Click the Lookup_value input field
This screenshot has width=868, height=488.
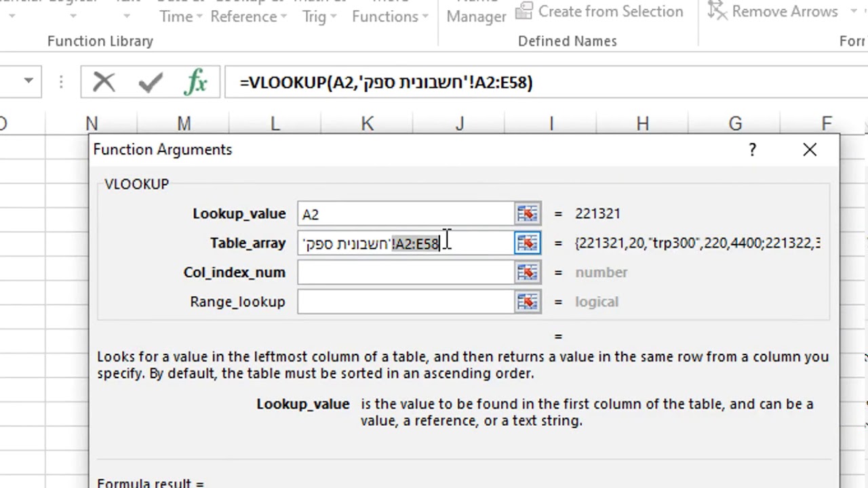pyautogui.click(x=406, y=213)
